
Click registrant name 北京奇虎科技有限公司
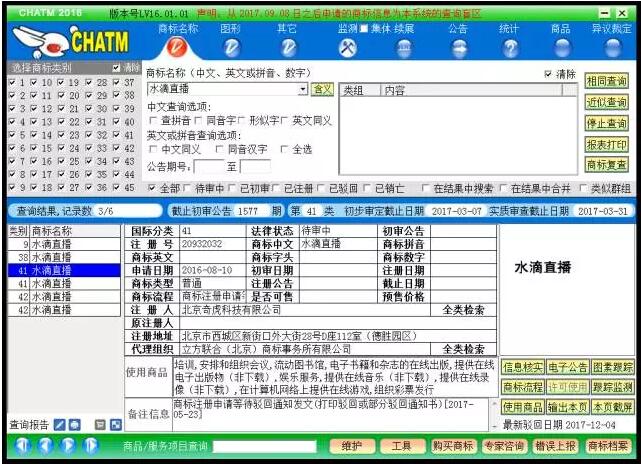231,310
